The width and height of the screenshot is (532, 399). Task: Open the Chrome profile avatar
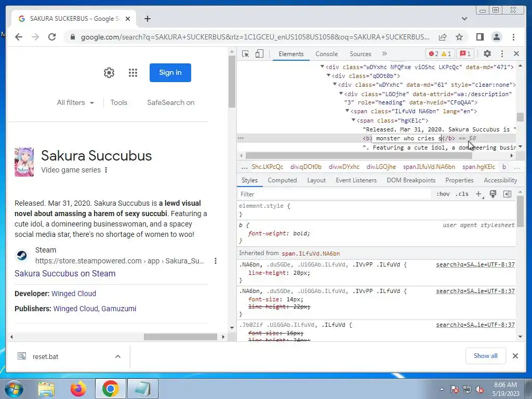coord(496,37)
